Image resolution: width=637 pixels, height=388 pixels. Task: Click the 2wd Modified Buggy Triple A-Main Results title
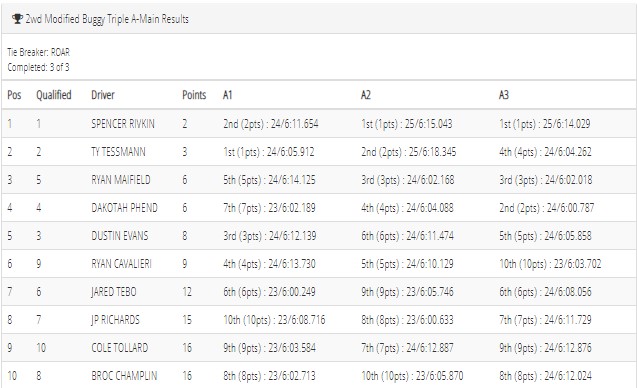[x=107, y=19]
